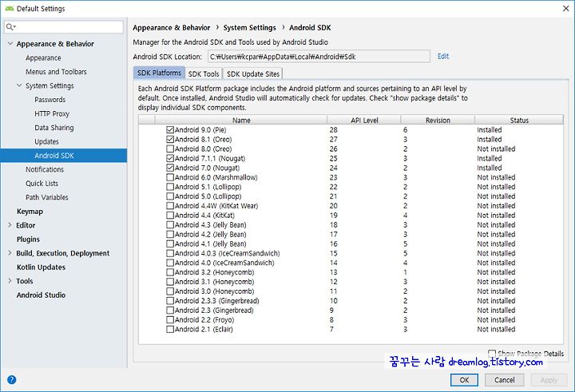This screenshot has width=575, height=392.
Task: Uncheck Android 8.1 (Oreo)
Action: coord(170,140)
